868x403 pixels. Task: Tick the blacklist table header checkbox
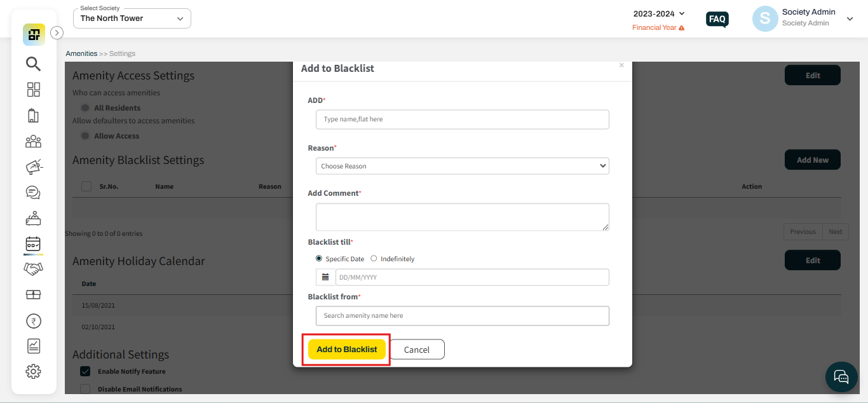coord(86,186)
